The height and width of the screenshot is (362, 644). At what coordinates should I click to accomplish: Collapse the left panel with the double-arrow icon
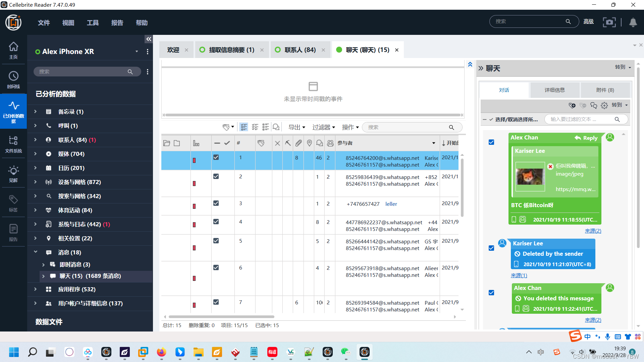tap(149, 39)
